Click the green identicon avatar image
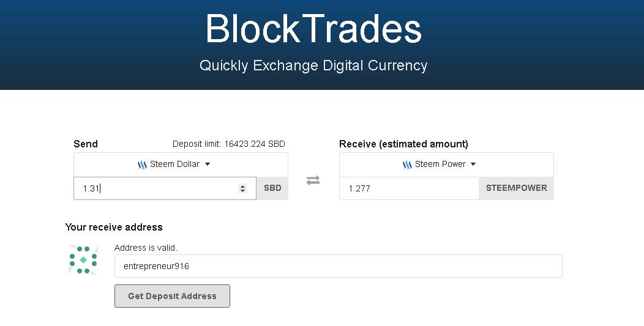This screenshot has width=644, height=326. tap(83, 260)
